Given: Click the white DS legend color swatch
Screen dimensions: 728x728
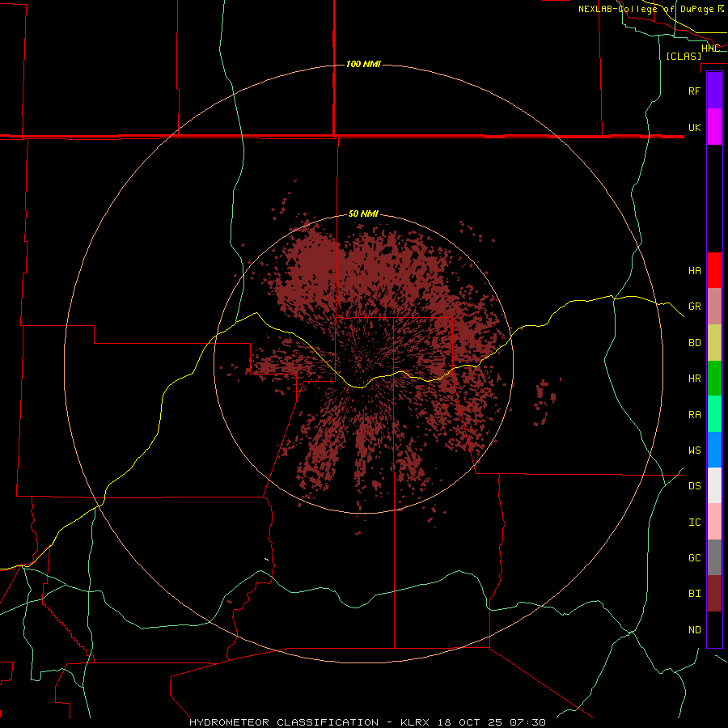Looking at the screenshot, I should point(714,485).
